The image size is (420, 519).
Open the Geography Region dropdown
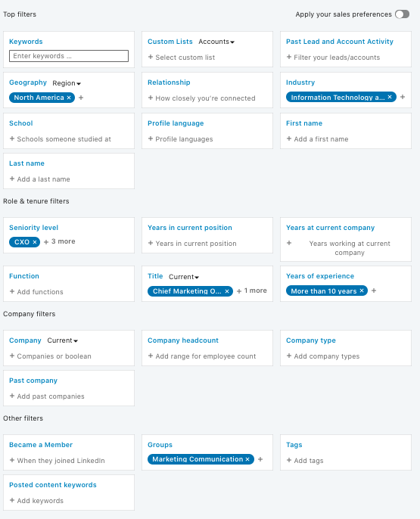(67, 83)
